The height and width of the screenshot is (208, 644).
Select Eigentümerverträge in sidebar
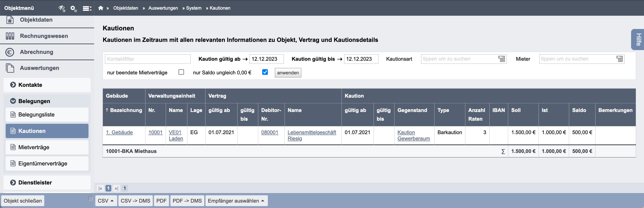(47, 164)
